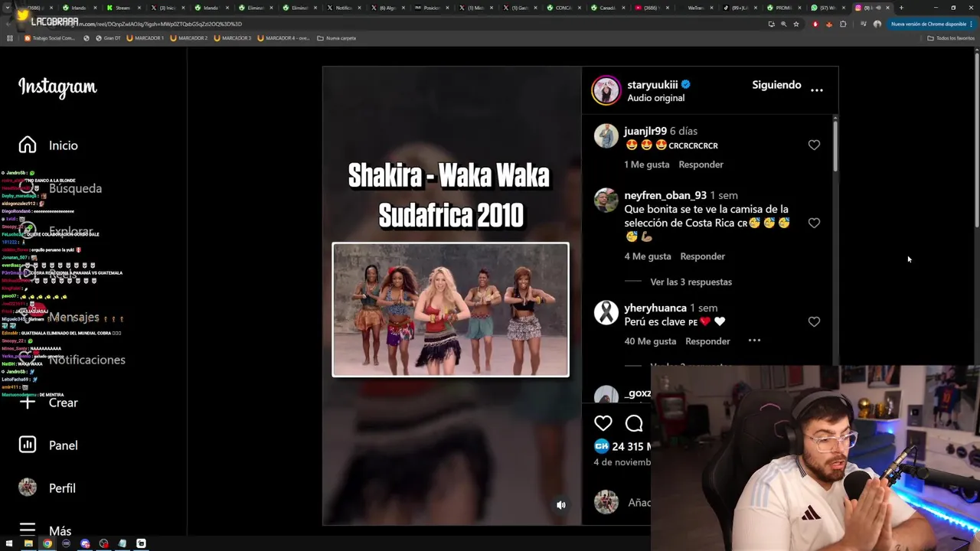Like neyfren_oban_93's comment with heart
Image resolution: width=980 pixels, height=551 pixels.
click(814, 223)
